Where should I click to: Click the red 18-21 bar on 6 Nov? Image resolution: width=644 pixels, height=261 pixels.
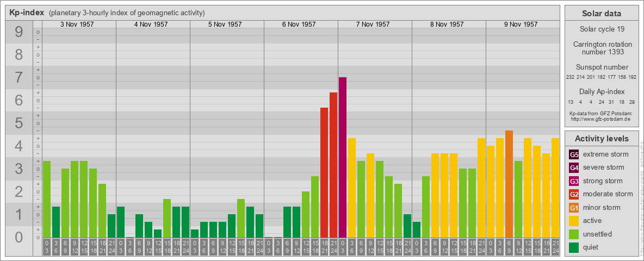pyautogui.click(x=324, y=172)
